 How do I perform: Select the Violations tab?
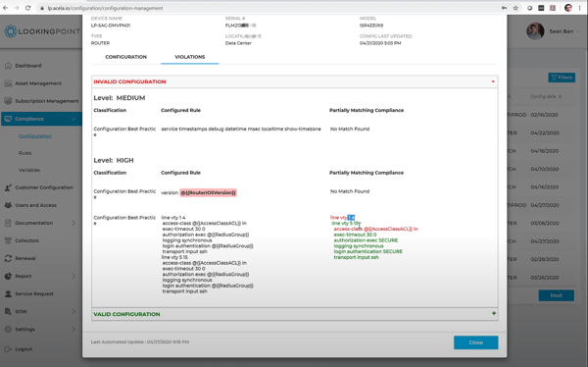(x=190, y=57)
